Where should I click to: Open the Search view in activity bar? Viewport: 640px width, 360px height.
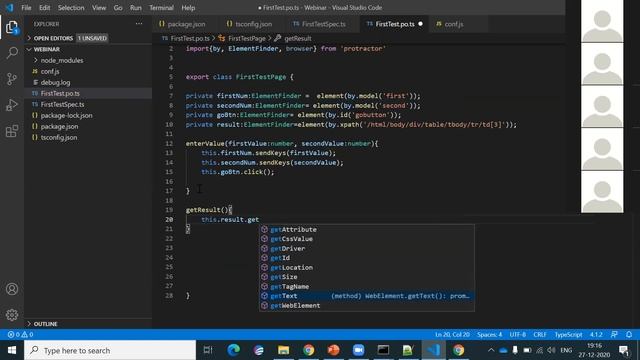12,53
